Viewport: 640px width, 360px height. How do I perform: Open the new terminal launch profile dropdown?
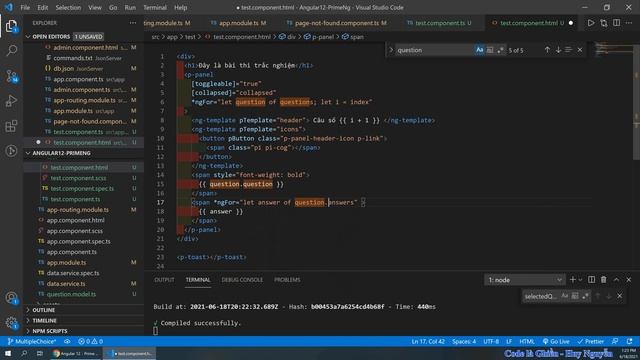coord(580,280)
